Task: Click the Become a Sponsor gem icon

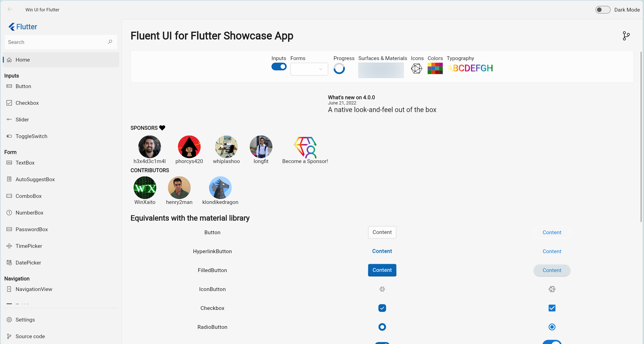Action: coord(305,147)
